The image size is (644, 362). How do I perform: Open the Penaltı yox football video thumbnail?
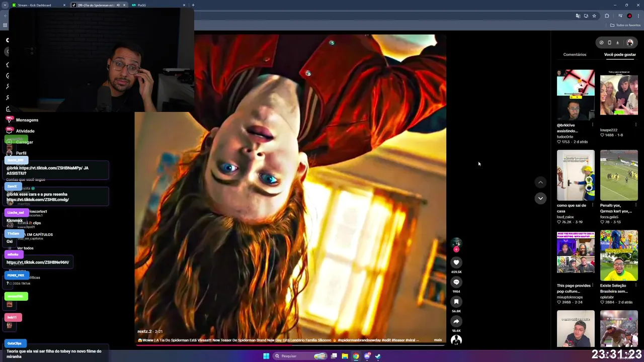click(619, 175)
